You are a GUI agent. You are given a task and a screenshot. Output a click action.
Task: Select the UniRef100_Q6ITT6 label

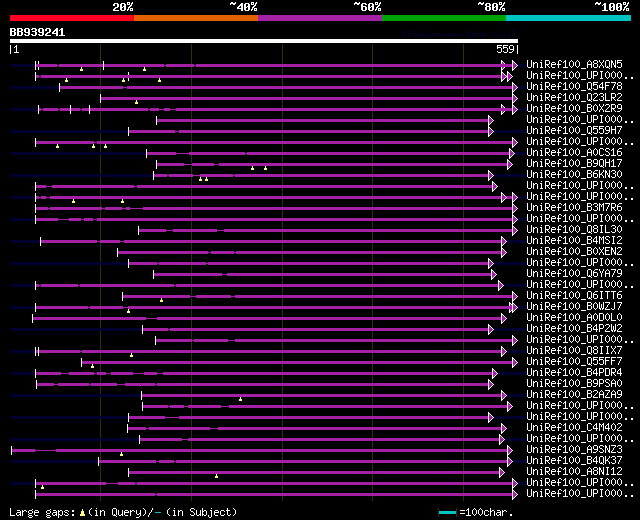[574, 296]
